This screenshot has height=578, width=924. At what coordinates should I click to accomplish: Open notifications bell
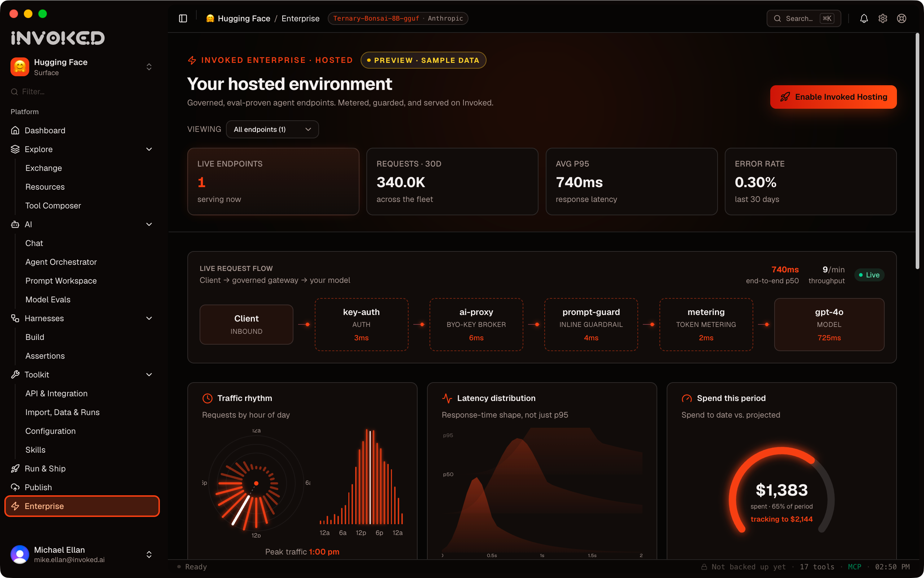(x=864, y=18)
